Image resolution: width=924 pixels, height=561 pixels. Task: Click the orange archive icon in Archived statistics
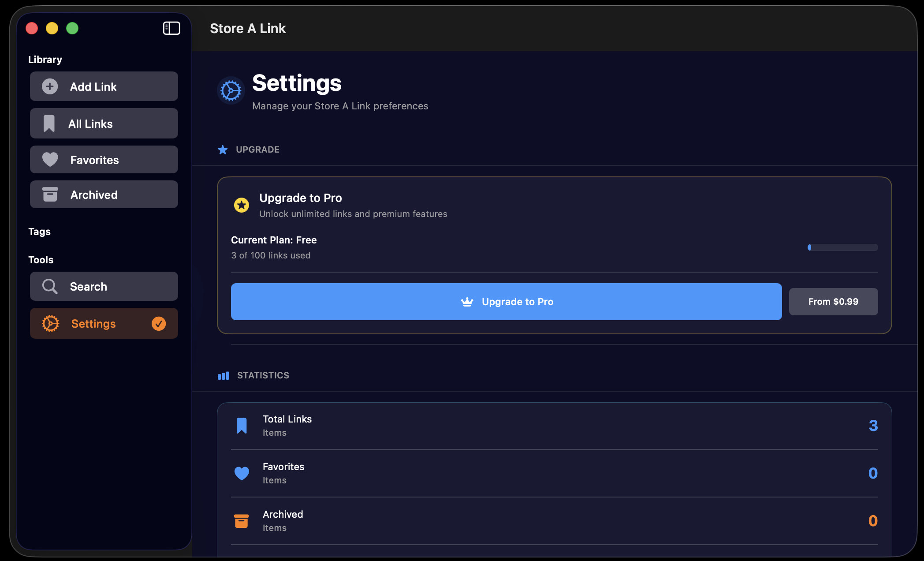click(241, 521)
